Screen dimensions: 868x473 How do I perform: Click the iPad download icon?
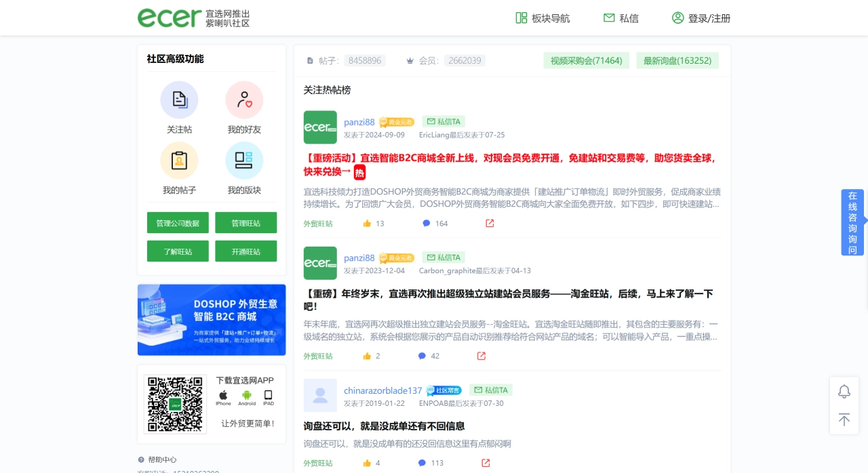point(269,398)
